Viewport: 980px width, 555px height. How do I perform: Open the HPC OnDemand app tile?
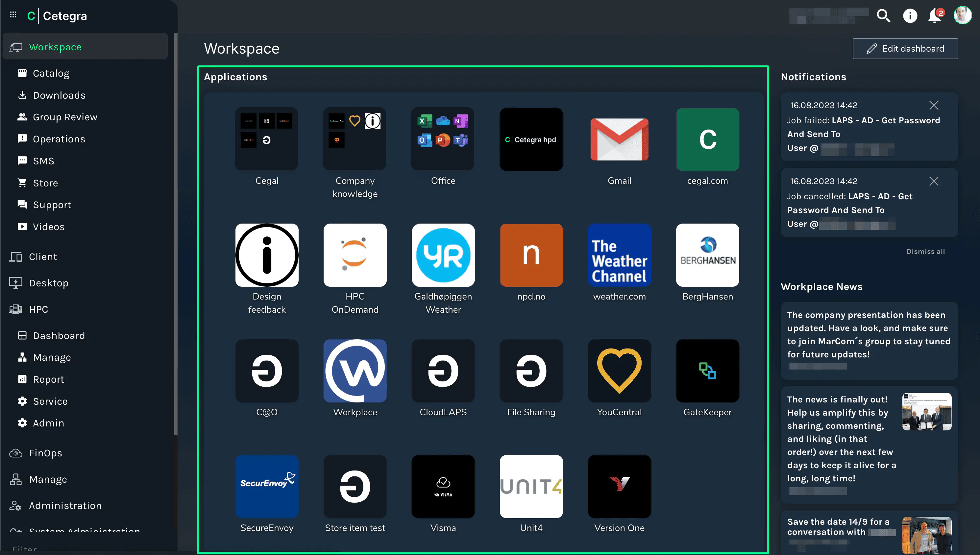(355, 255)
